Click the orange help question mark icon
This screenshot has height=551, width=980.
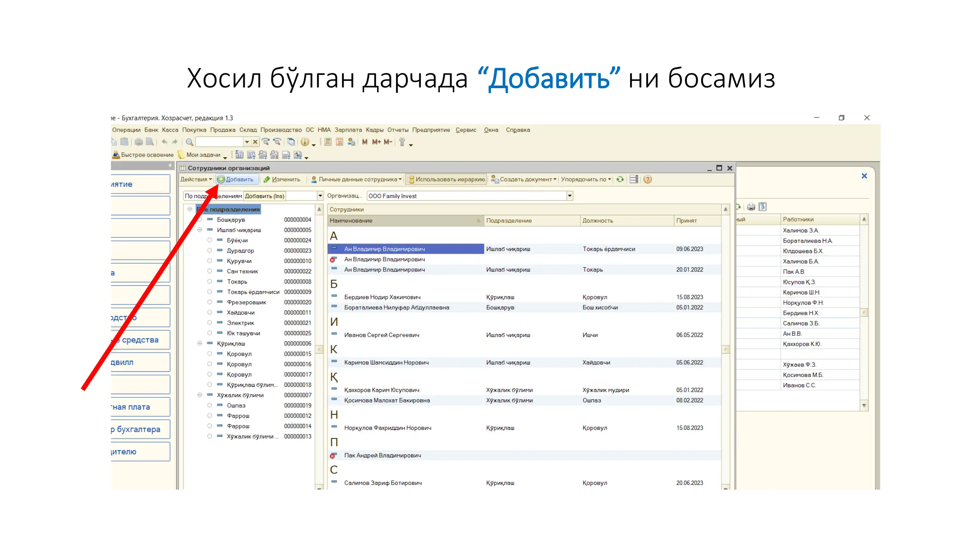(647, 179)
